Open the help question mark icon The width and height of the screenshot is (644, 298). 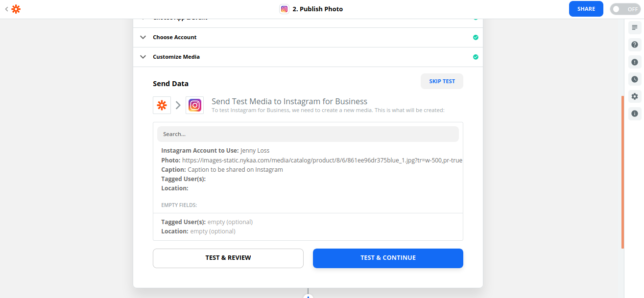pyautogui.click(x=635, y=45)
